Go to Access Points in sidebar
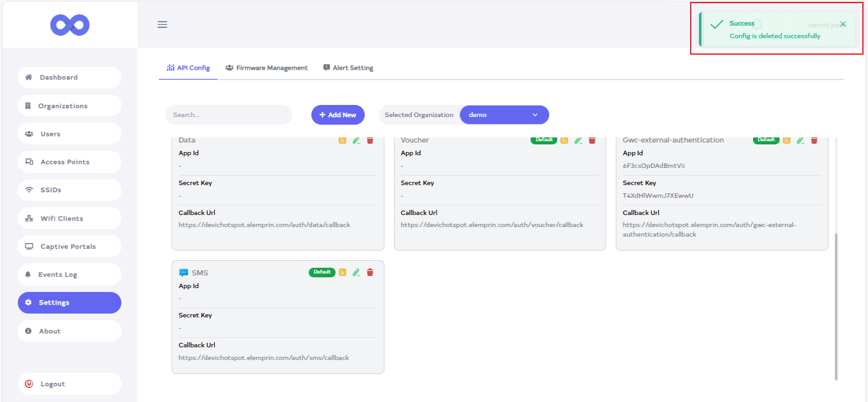The height and width of the screenshot is (402, 868). pyautogui.click(x=69, y=162)
